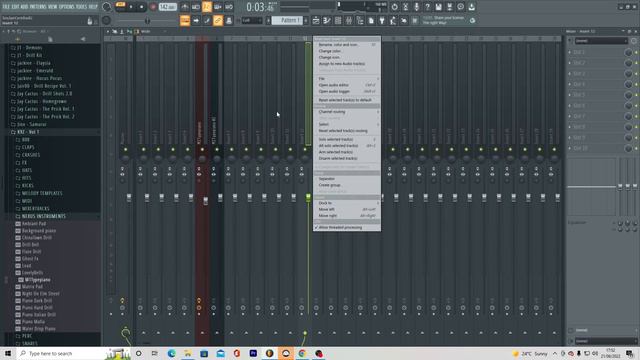The image size is (640, 360).
Task: Click the undo history clock icon
Action: 394,7
